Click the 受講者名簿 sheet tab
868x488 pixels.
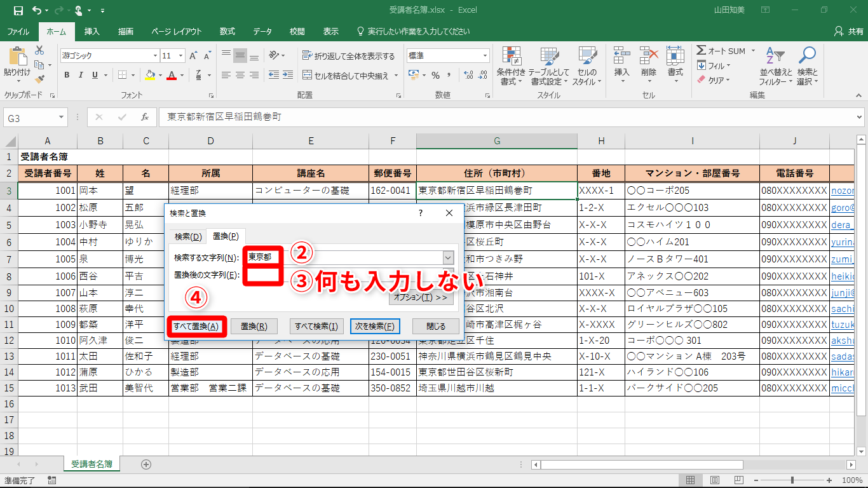tap(92, 464)
